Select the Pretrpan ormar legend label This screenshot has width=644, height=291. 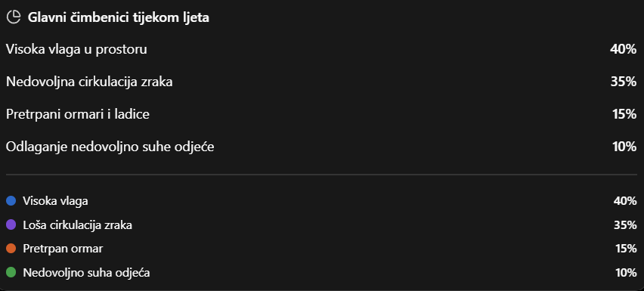pyautogui.click(x=63, y=249)
